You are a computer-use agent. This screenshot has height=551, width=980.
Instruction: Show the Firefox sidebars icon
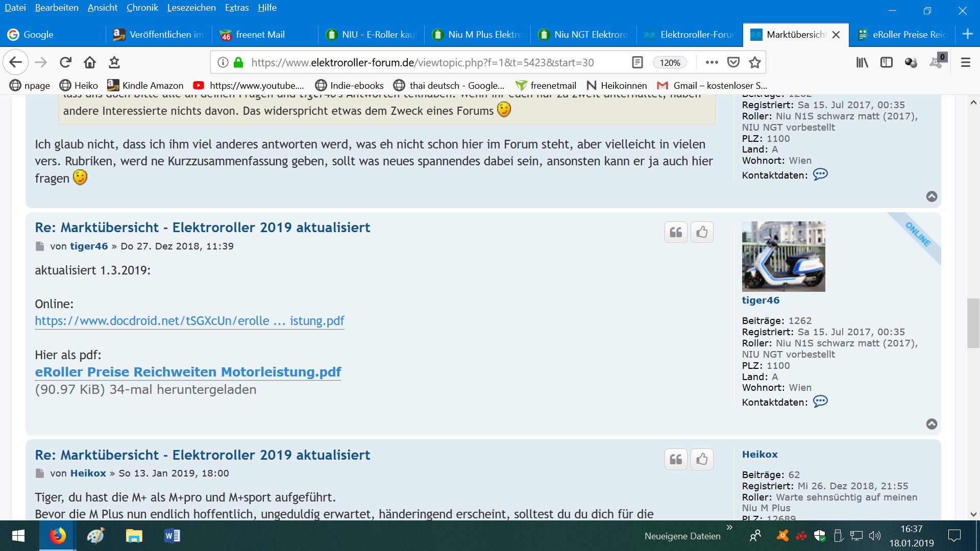(887, 62)
